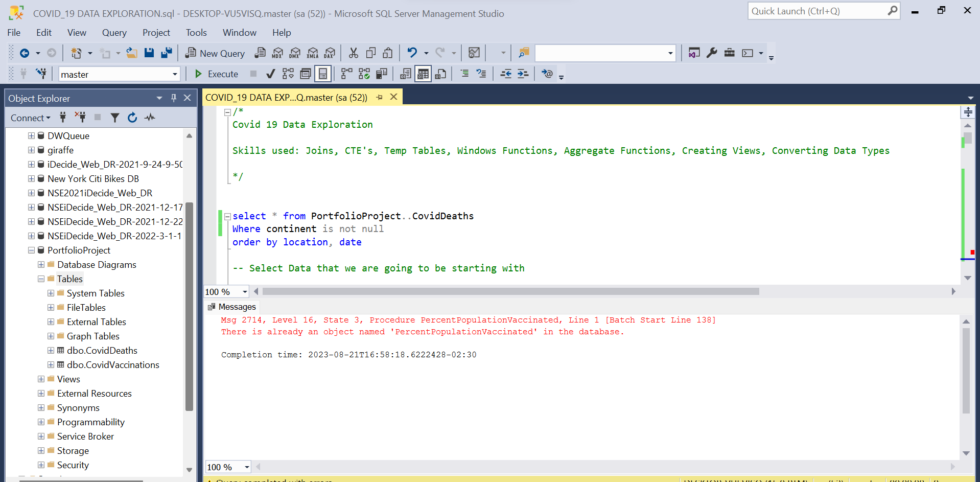Open the master database dropdown

(x=175, y=75)
